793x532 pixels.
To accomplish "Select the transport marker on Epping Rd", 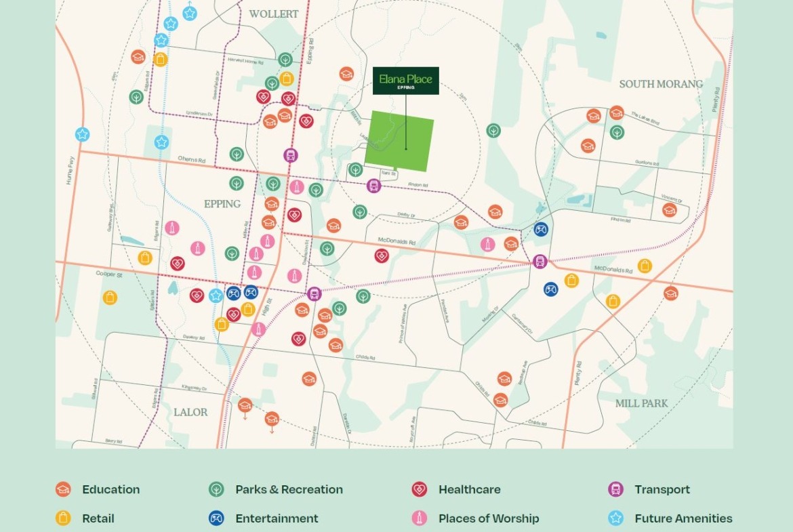I will tap(290, 155).
